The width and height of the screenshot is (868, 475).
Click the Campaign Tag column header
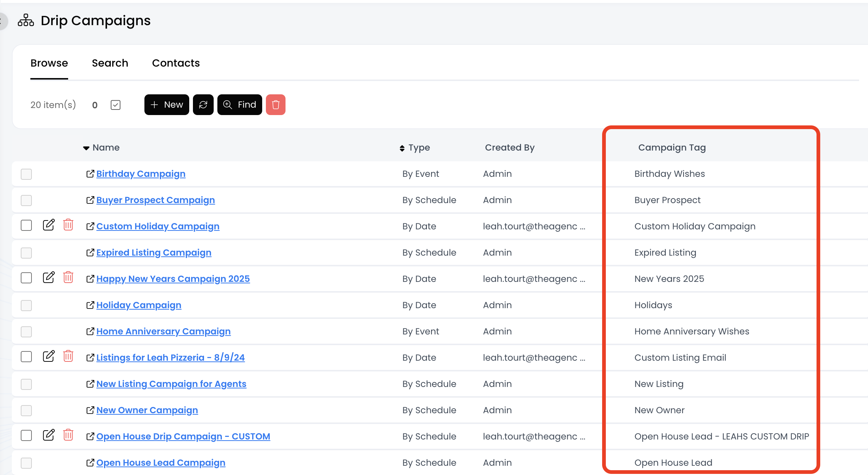672,148
